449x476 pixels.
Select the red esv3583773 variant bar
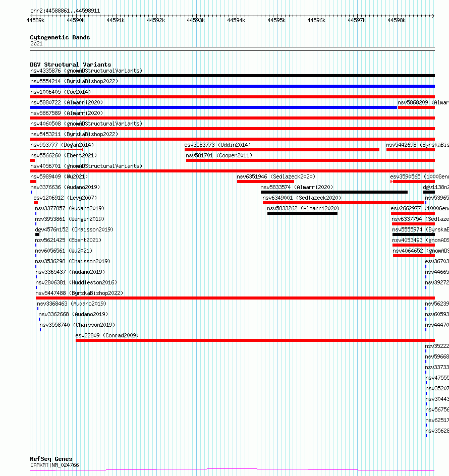point(282,150)
